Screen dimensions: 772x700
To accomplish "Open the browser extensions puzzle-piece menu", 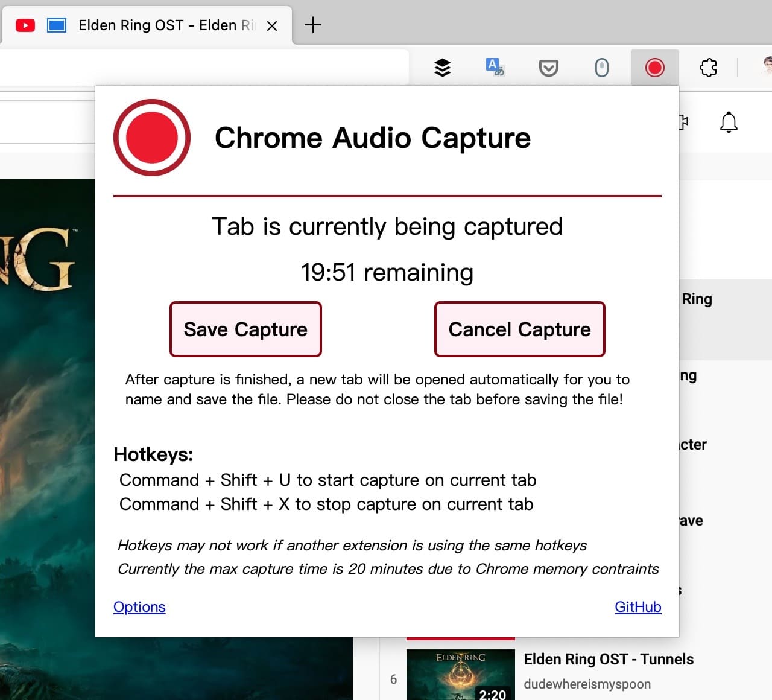I will 708,68.
